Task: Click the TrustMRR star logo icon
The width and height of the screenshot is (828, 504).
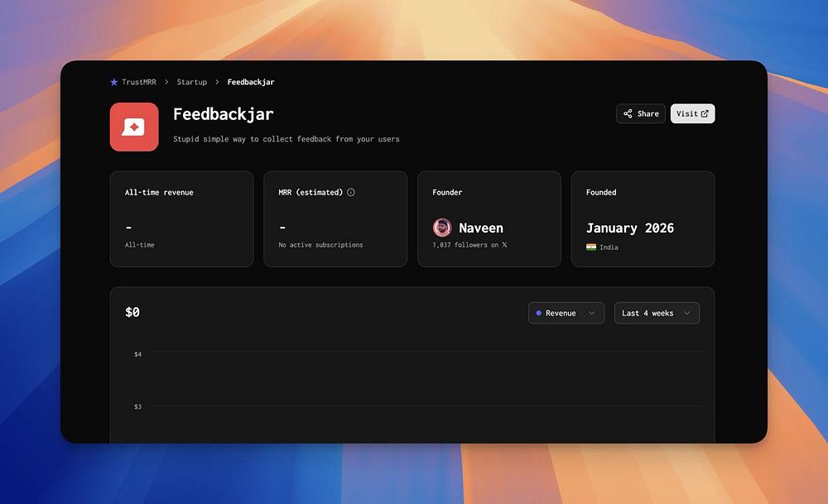Action: (113, 82)
